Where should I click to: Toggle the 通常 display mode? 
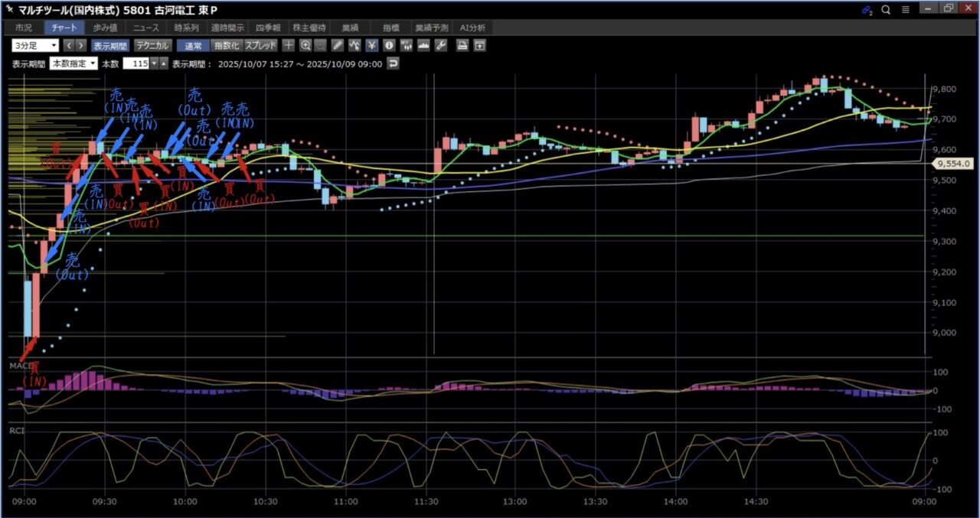192,45
